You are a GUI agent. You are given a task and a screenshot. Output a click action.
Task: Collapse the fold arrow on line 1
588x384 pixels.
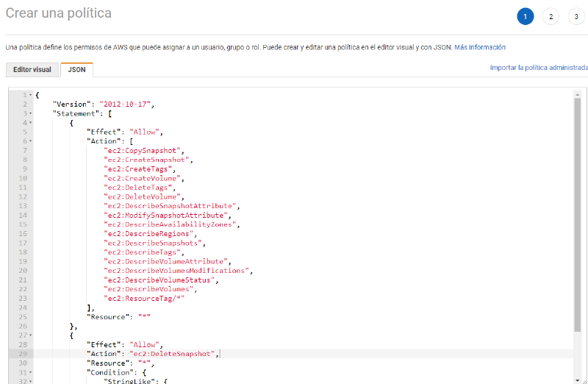tap(30, 95)
